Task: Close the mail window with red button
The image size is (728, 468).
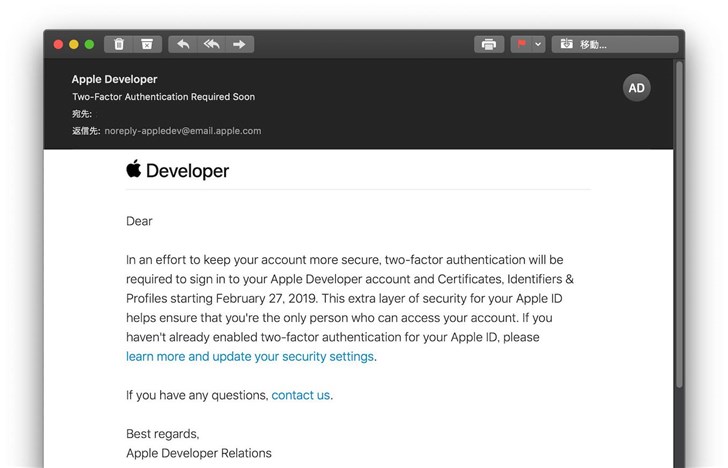Action: coord(58,44)
